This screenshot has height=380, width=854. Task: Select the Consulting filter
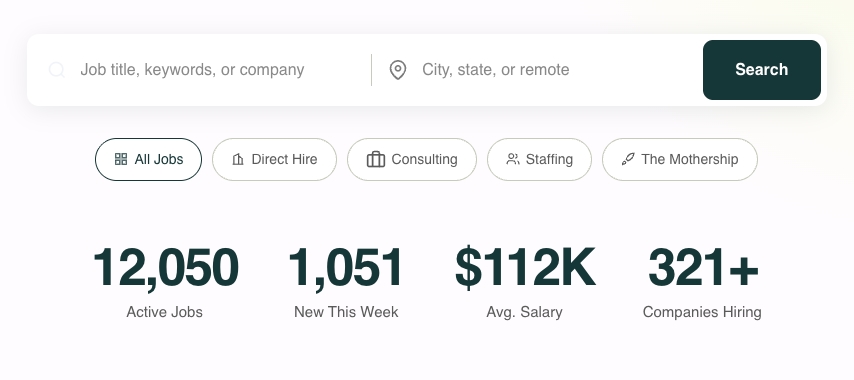click(x=412, y=160)
